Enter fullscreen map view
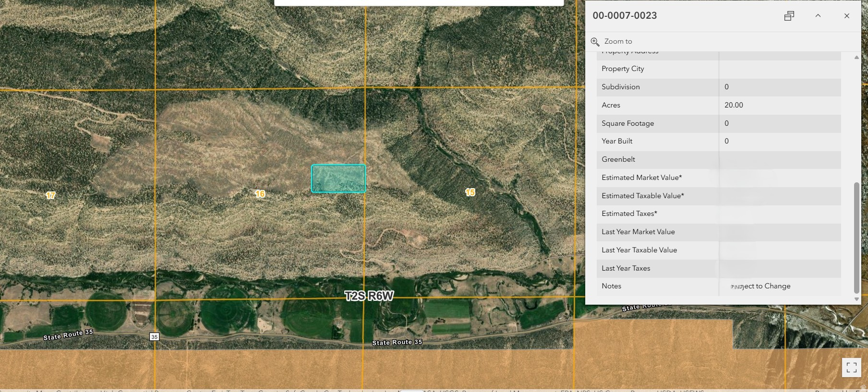 [851, 368]
